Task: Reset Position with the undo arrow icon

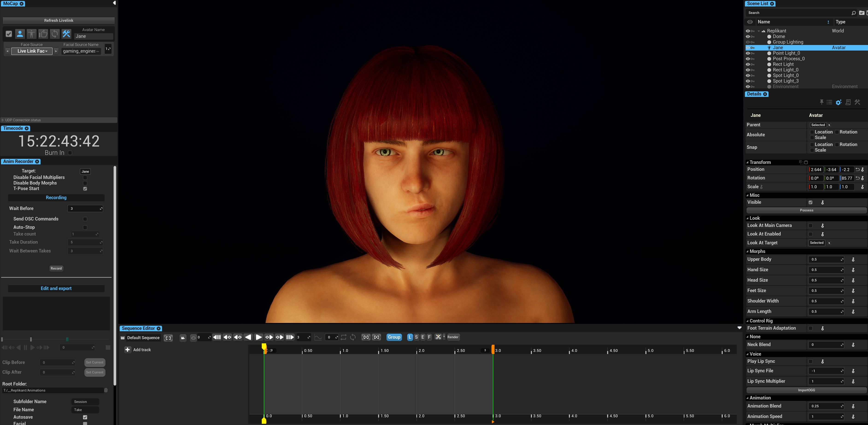Action: (857, 170)
